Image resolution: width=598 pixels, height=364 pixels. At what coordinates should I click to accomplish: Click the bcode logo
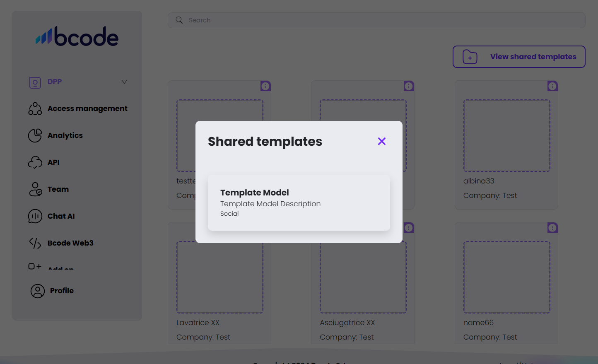click(77, 36)
